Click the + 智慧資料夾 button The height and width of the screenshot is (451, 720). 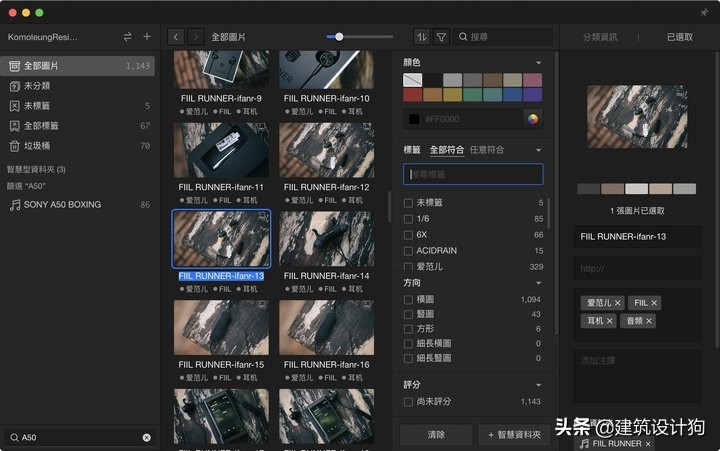[514, 434]
